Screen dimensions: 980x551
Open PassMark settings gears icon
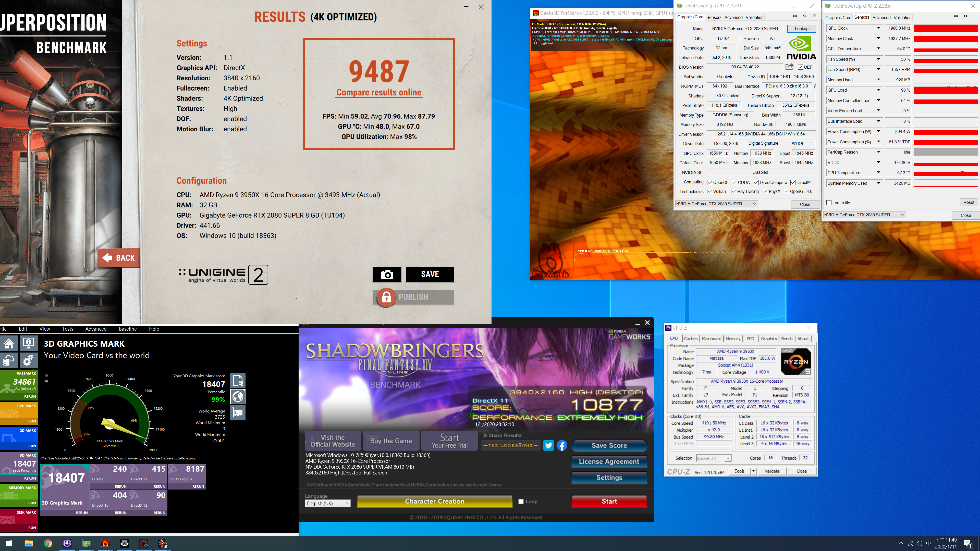(x=29, y=360)
